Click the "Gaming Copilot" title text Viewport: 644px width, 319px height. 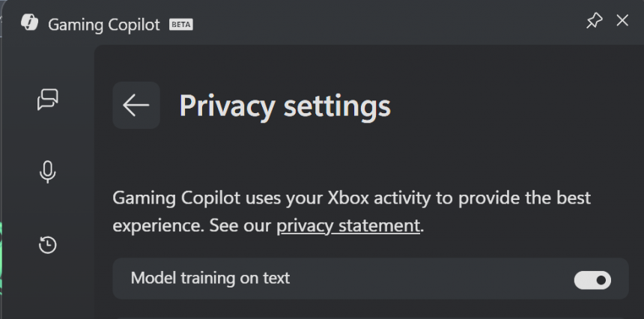(104, 25)
